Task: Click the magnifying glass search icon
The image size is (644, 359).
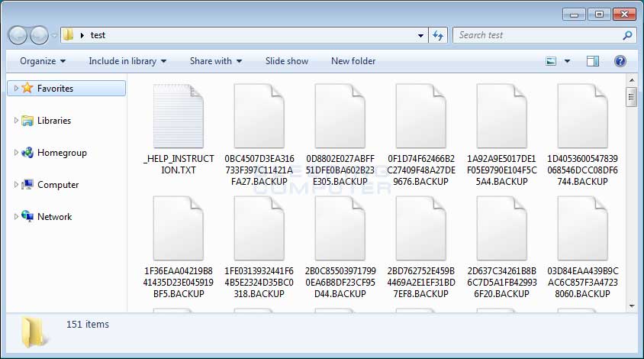Action: [627, 35]
